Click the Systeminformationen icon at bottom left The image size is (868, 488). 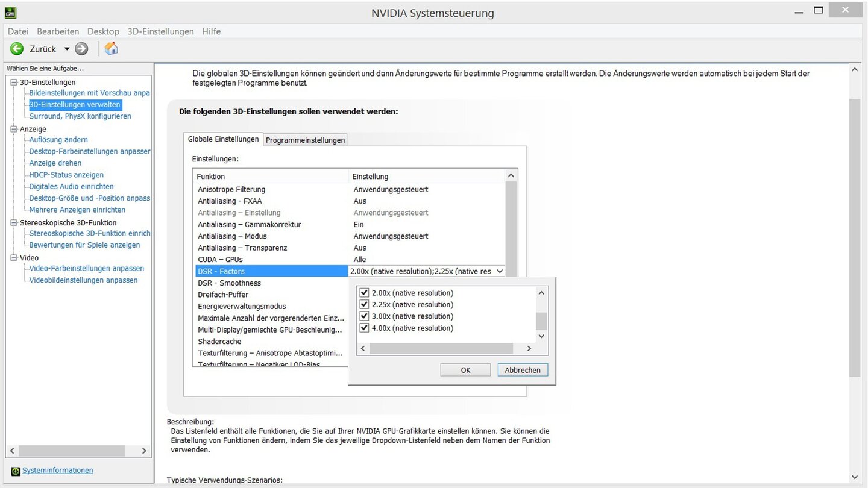click(x=16, y=471)
